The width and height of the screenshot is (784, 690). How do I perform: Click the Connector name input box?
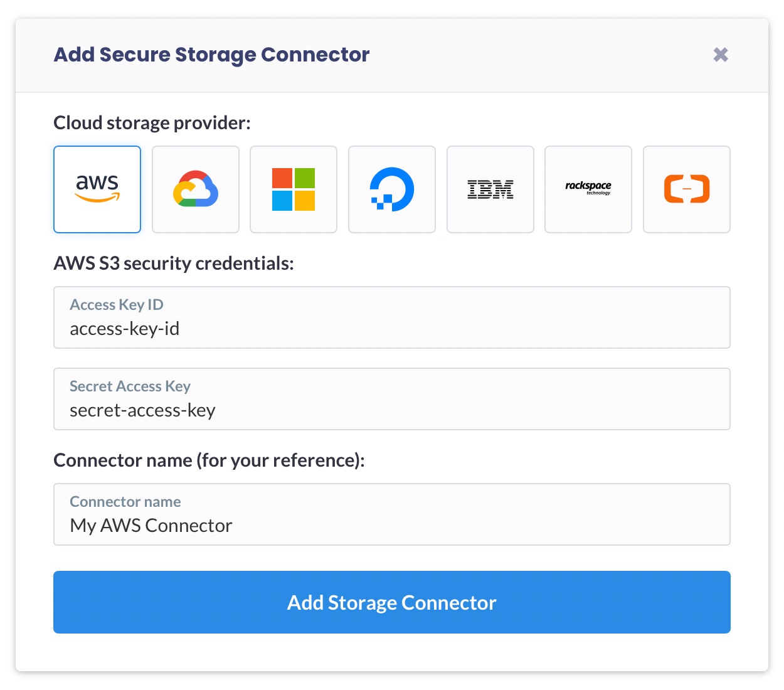[392, 514]
